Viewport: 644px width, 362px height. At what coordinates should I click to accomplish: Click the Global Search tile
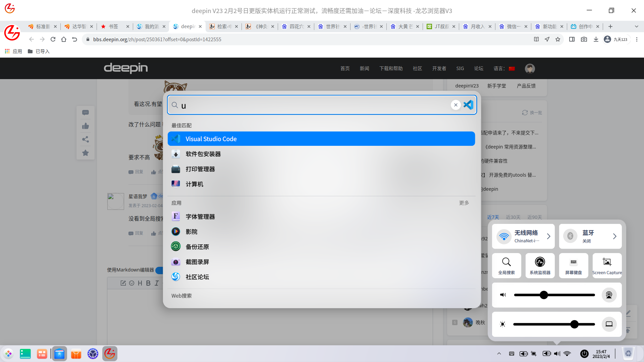point(506,265)
